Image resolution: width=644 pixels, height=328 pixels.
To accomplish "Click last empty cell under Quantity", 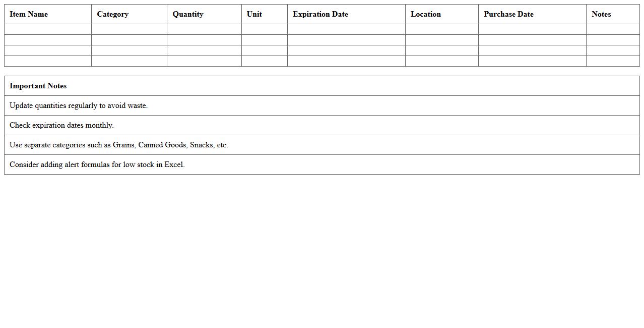I will point(204,61).
